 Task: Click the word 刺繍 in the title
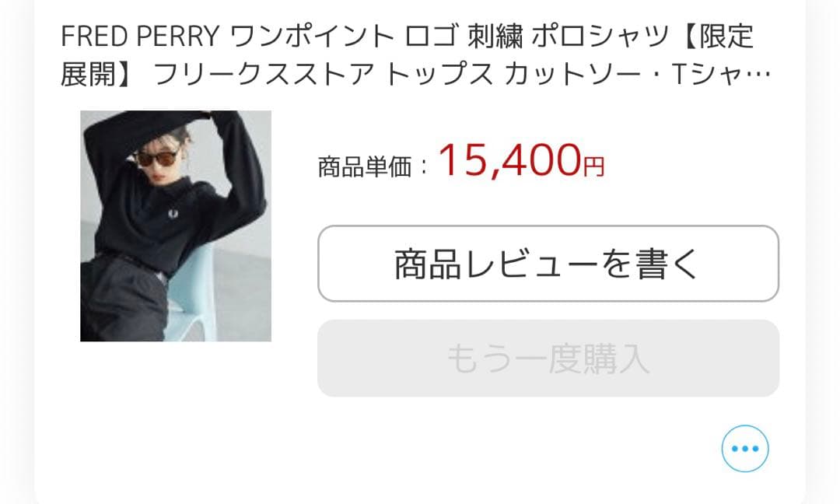click(x=495, y=37)
